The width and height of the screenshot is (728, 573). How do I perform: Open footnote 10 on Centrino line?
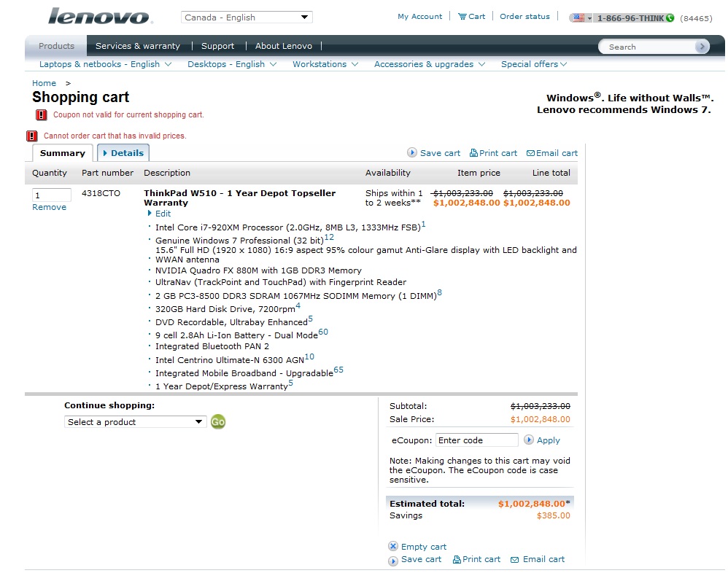pyautogui.click(x=309, y=356)
